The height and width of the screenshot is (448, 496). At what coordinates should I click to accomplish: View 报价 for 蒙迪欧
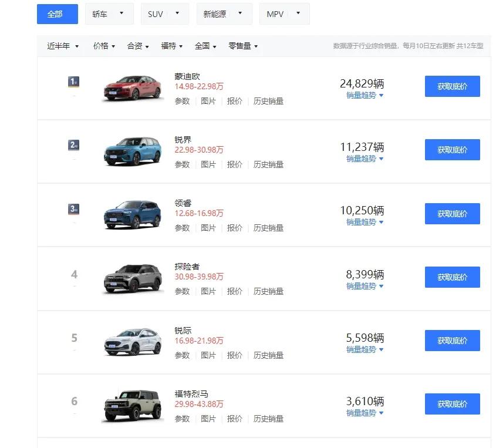point(234,101)
